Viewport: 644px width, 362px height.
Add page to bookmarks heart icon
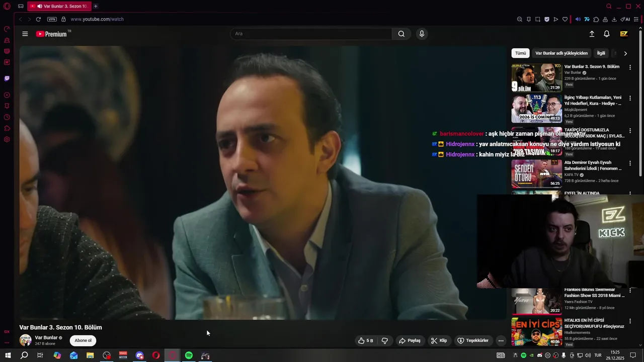click(x=565, y=19)
